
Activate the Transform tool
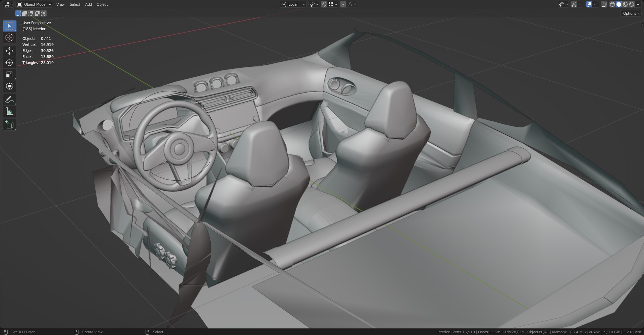pos(9,86)
